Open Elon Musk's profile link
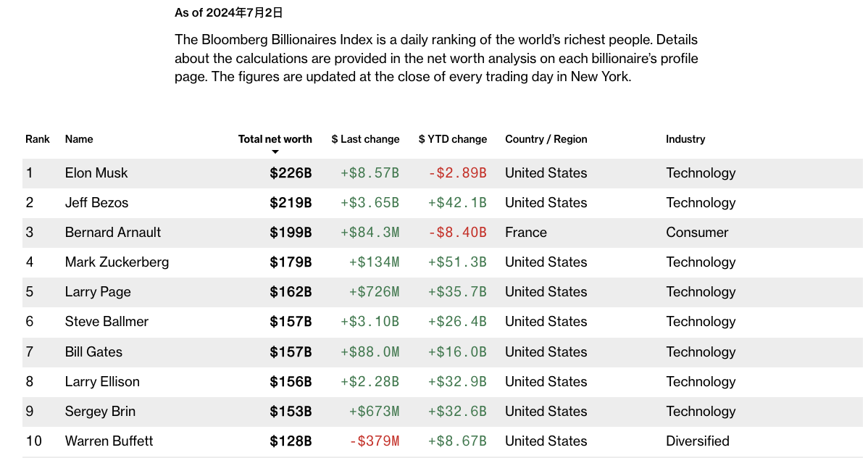 [x=96, y=173]
